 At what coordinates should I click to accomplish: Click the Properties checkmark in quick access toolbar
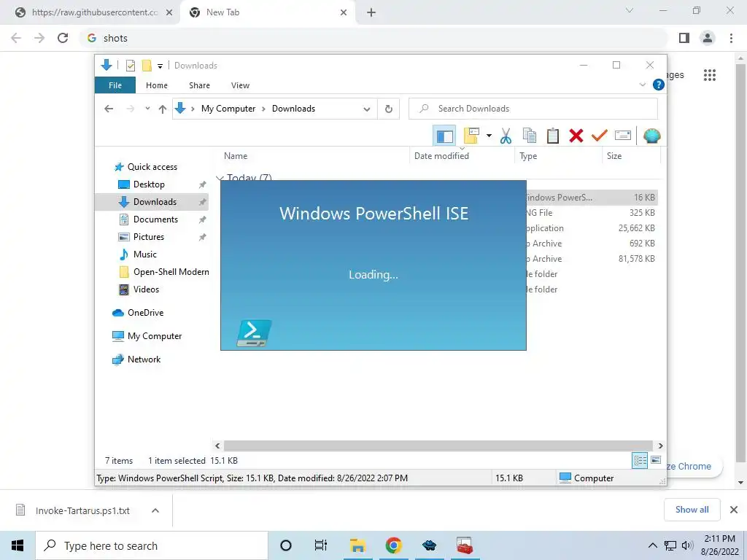(x=130, y=65)
